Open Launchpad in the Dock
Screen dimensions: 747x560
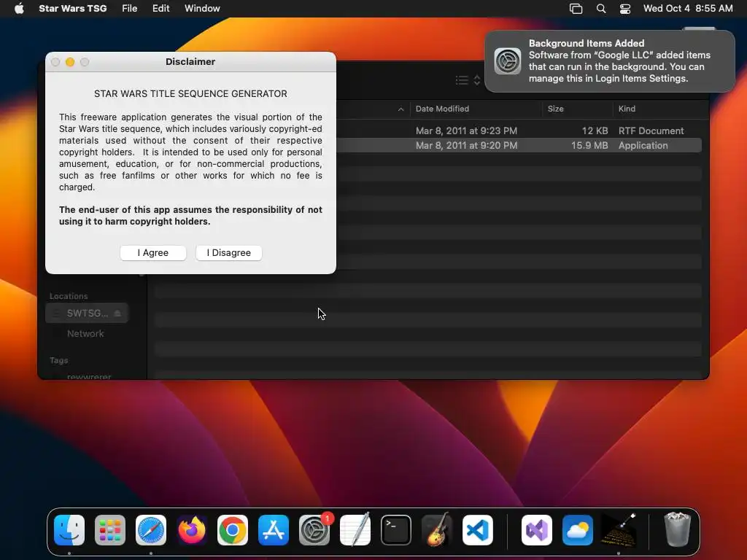click(x=110, y=530)
